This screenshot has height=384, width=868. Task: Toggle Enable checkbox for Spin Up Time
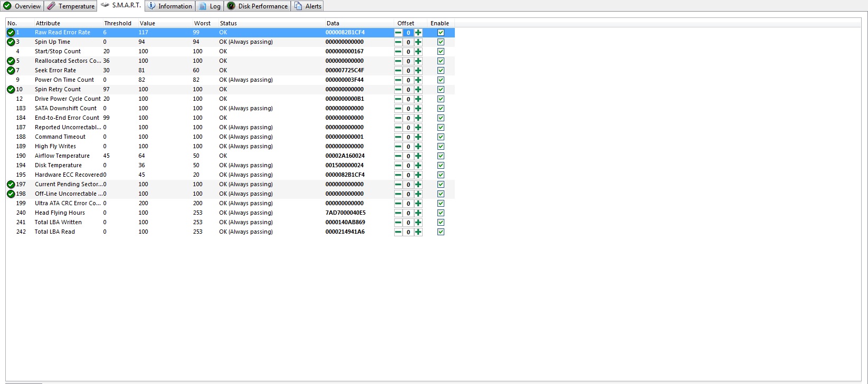(x=441, y=42)
